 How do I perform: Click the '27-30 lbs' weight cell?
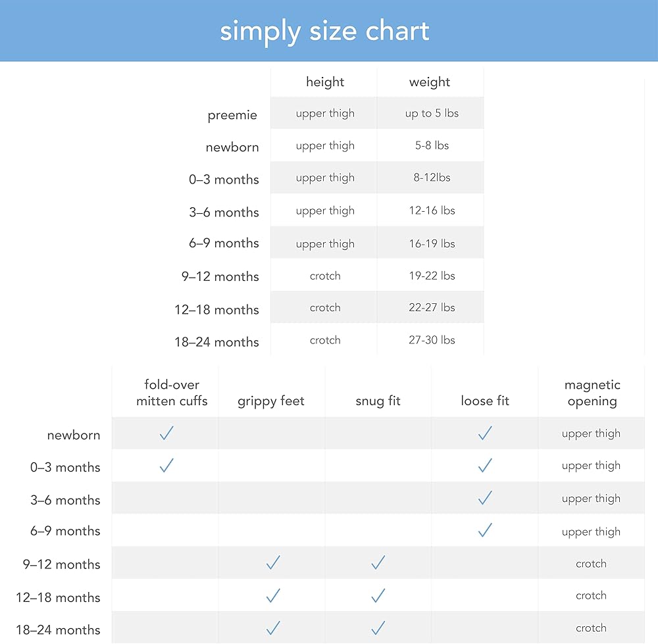coord(432,340)
